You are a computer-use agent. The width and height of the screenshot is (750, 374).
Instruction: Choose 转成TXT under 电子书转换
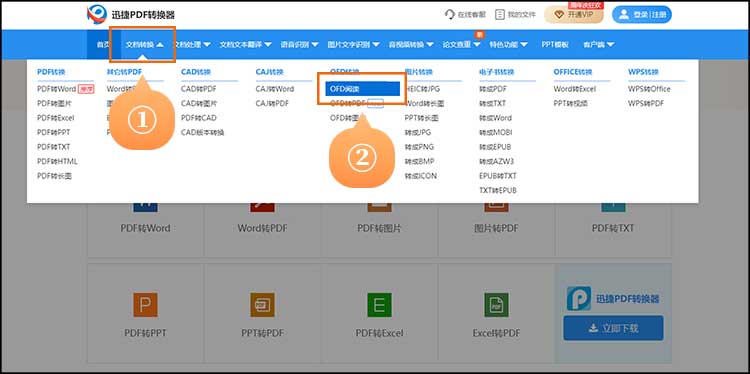(492, 103)
